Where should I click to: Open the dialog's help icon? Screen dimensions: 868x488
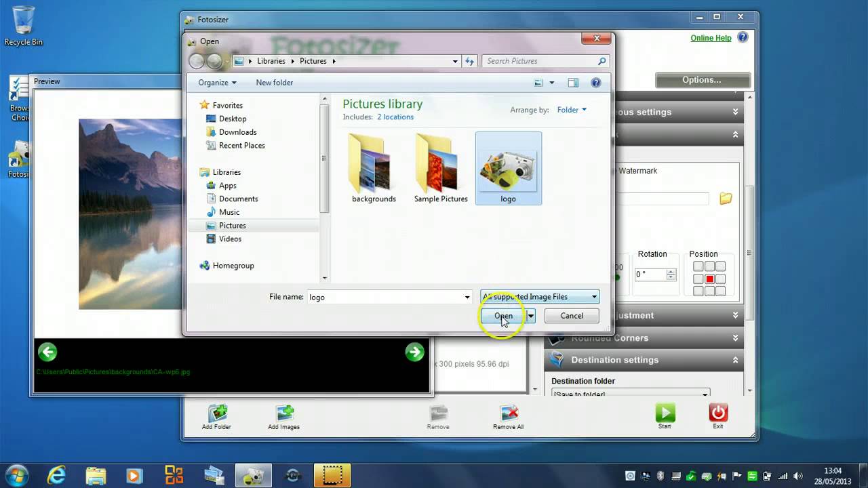point(595,83)
